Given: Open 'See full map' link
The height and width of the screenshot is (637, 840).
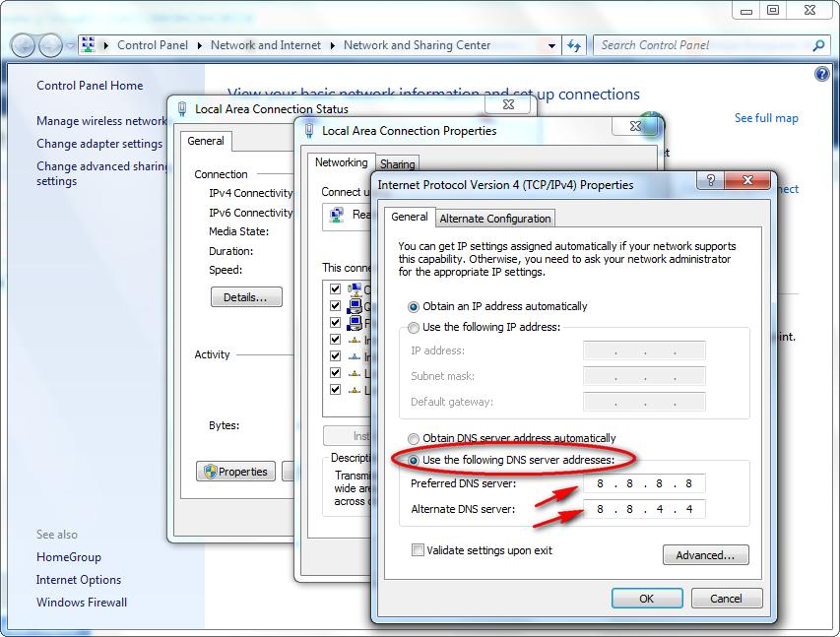Looking at the screenshot, I should [766, 118].
